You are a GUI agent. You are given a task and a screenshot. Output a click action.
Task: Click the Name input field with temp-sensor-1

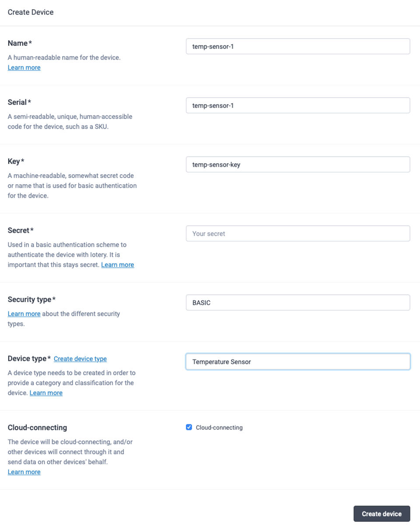(x=298, y=46)
